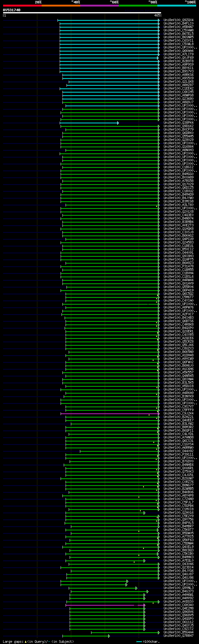Click the orange ~40% identity legend segment
199x644 pixels.
pyautogui.click(x=61, y=6)
